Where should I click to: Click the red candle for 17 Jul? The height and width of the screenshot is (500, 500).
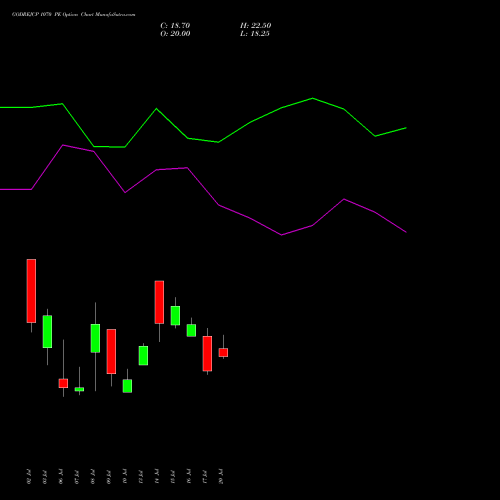point(207,353)
